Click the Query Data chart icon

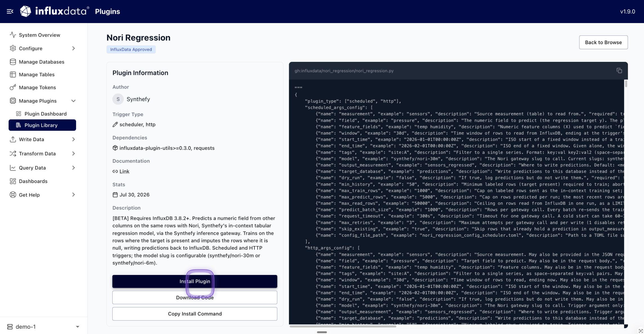coord(13,168)
